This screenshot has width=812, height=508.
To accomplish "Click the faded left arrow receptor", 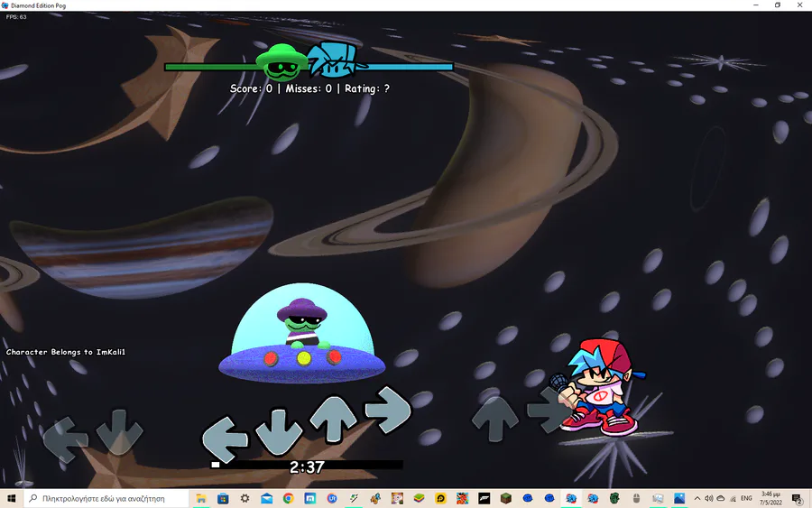I will click(x=65, y=439).
